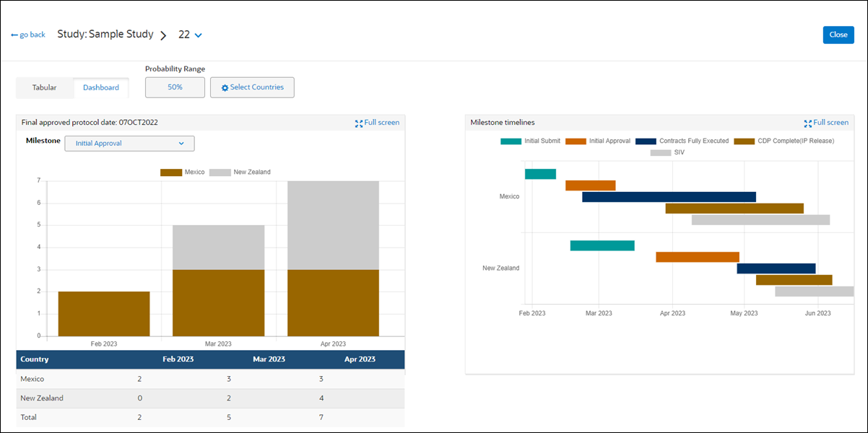Switch to the Tabular tab

point(44,87)
